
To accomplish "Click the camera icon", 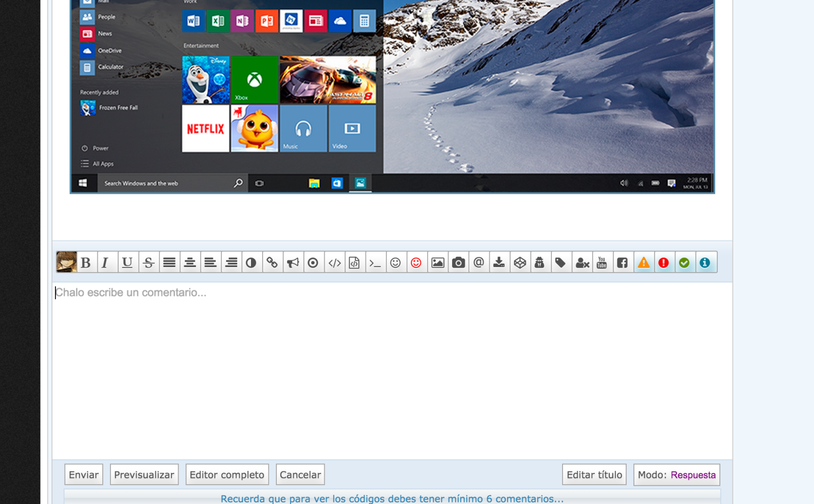I will coord(458,262).
